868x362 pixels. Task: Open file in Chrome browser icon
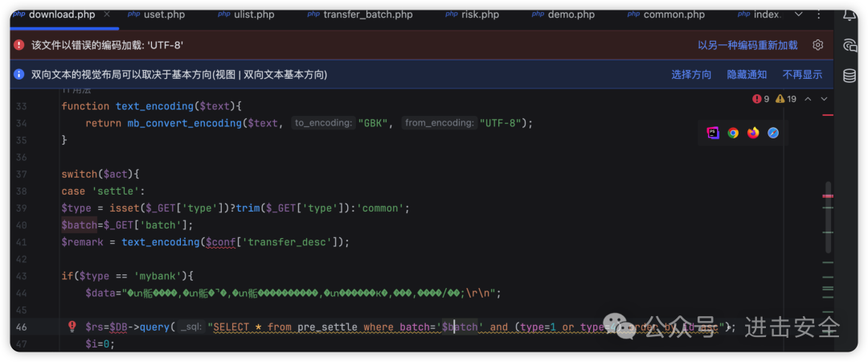coord(733,133)
